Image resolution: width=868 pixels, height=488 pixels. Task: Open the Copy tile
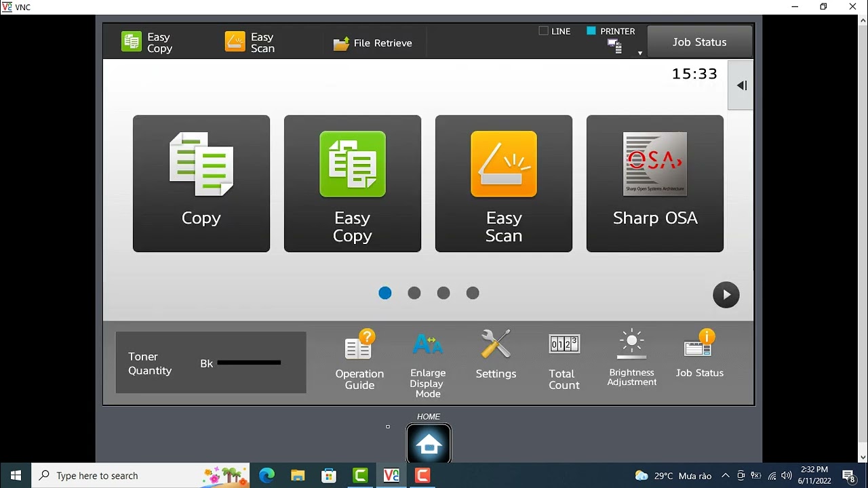tap(201, 184)
